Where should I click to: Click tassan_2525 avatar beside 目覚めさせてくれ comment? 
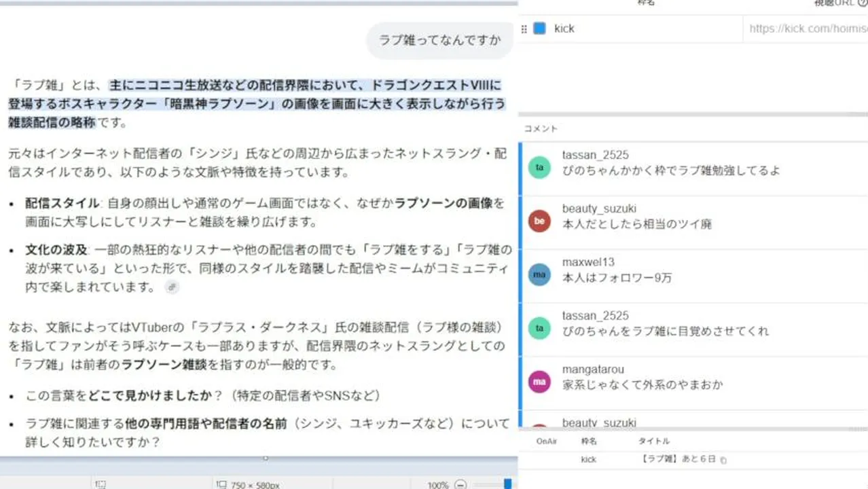pyautogui.click(x=539, y=328)
